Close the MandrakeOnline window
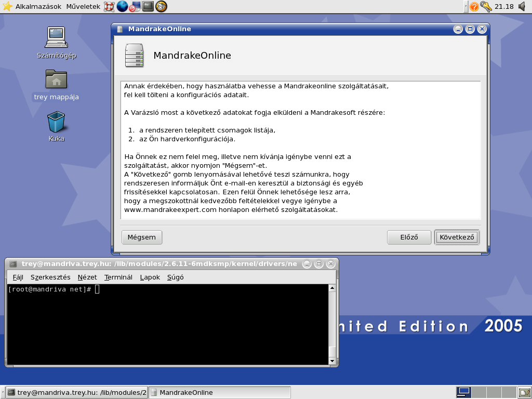 tap(482, 29)
